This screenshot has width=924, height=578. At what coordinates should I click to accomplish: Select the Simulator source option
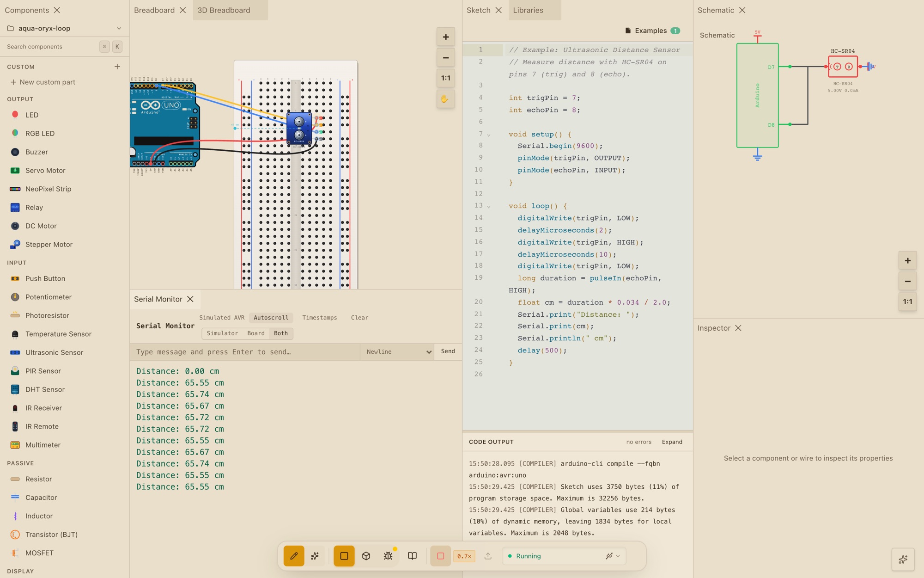(x=222, y=333)
